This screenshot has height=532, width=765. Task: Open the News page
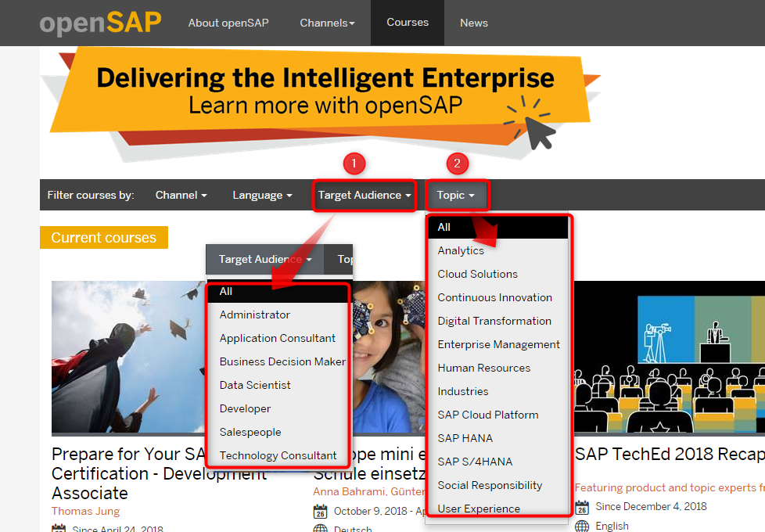[x=474, y=23]
